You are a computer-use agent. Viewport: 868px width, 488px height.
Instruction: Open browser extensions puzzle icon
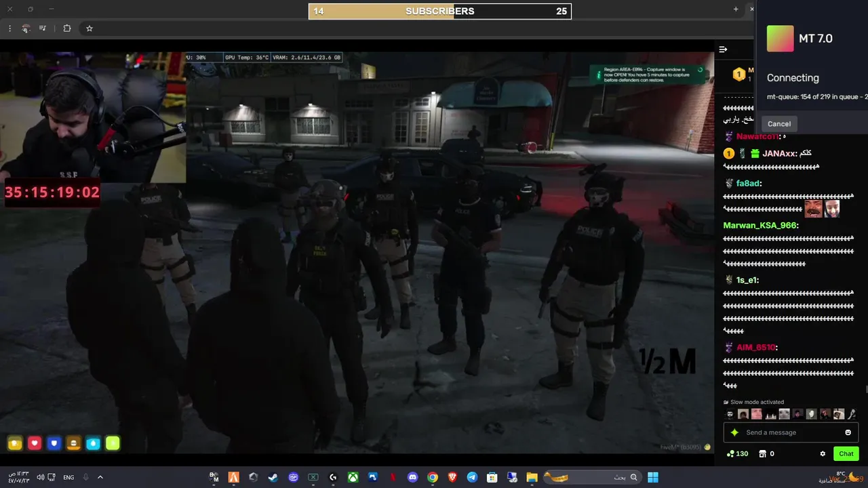66,28
